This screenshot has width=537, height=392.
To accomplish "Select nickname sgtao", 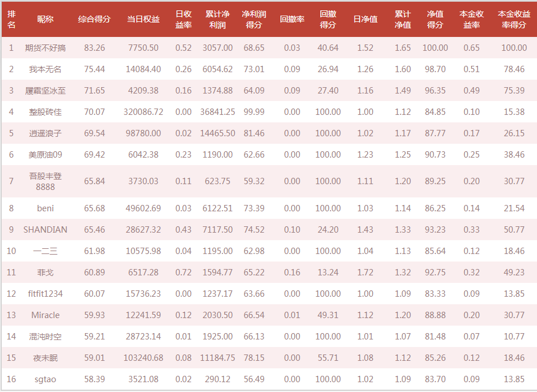I will [45, 379].
